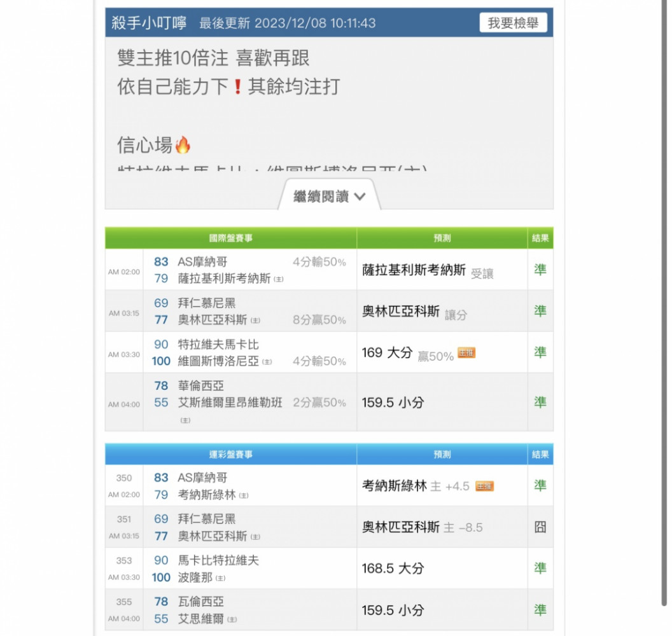Click the 準 result for 168.5 大分
The height and width of the screenshot is (636, 672).
[540, 569]
